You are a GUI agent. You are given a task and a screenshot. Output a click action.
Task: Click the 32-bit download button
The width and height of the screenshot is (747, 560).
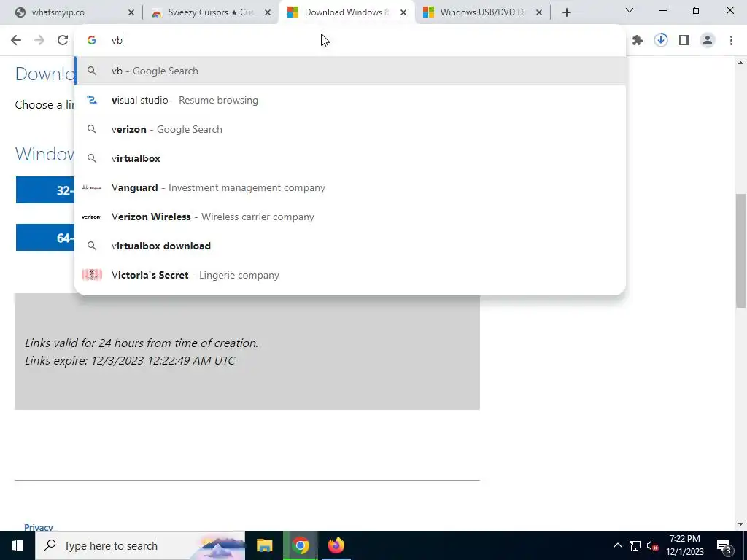pyautogui.click(x=45, y=190)
